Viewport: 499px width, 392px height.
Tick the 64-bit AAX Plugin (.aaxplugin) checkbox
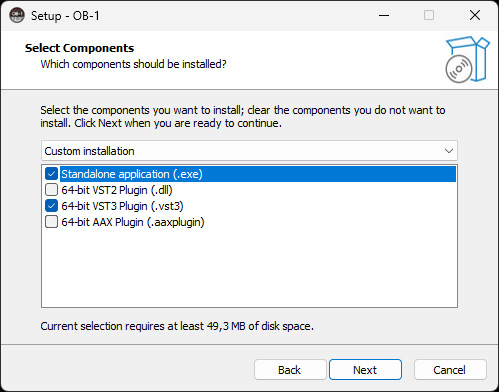click(51, 222)
